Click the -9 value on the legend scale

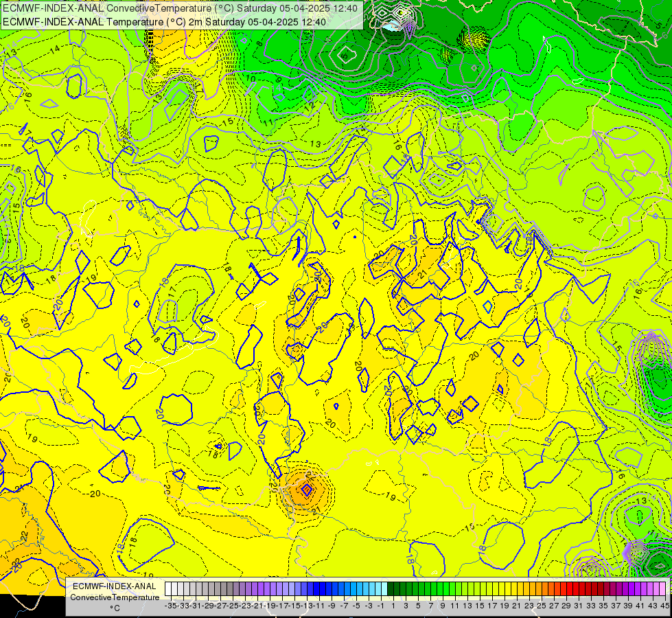tap(332, 606)
